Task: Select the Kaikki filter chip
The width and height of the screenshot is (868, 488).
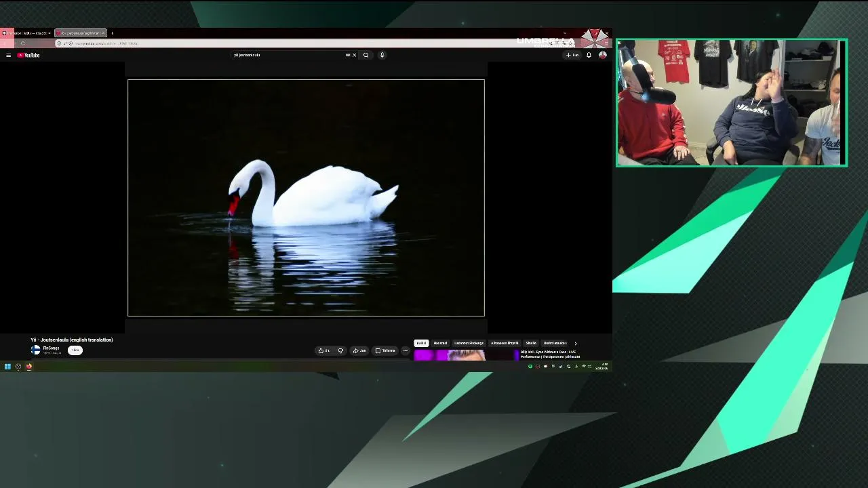Action: 421,344
